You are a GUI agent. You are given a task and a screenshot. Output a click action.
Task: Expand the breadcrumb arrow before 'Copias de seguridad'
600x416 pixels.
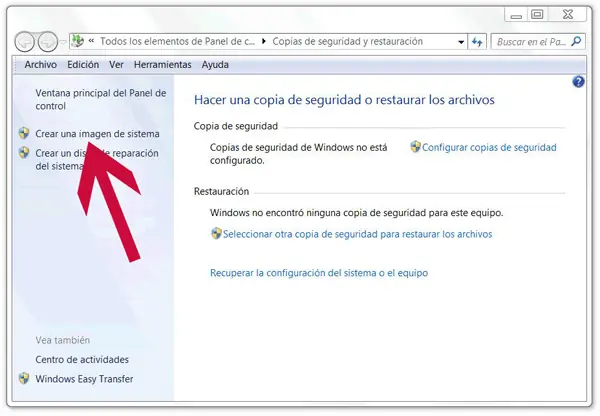click(264, 41)
